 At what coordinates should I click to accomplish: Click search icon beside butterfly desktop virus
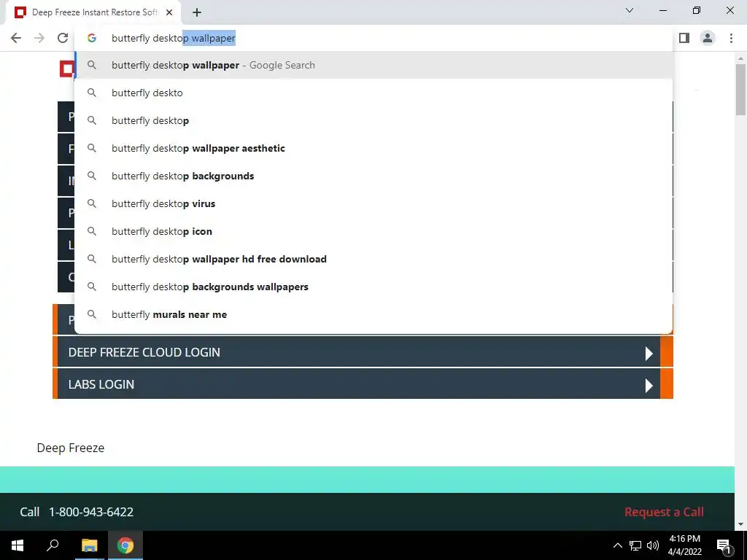point(92,203)
